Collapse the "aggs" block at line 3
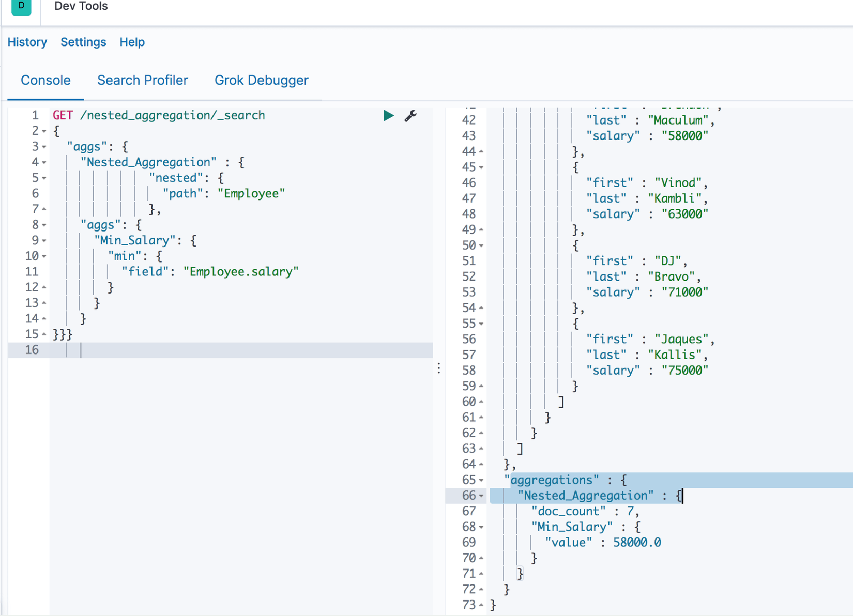 (x=44, y=147)
